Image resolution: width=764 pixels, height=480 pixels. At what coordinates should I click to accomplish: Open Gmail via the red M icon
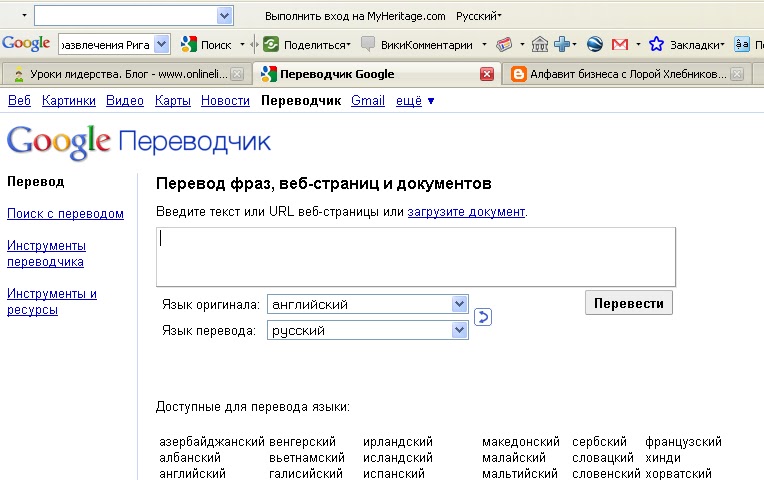click(620, 44)
